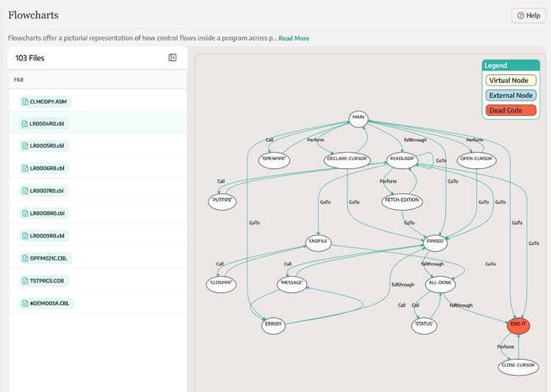Open LR0004R0.cbl in file list
The height and width of the screenshot is (392, 551).
[x=44, y=124]
